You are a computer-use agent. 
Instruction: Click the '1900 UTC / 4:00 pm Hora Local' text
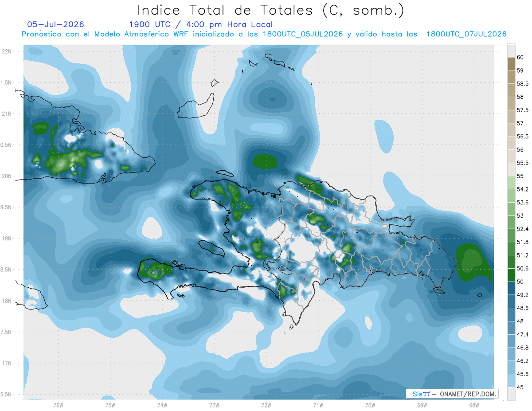coord(201,25)
